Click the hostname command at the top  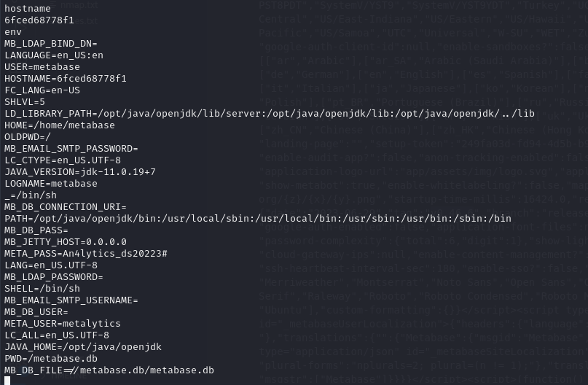click(28, 8)
